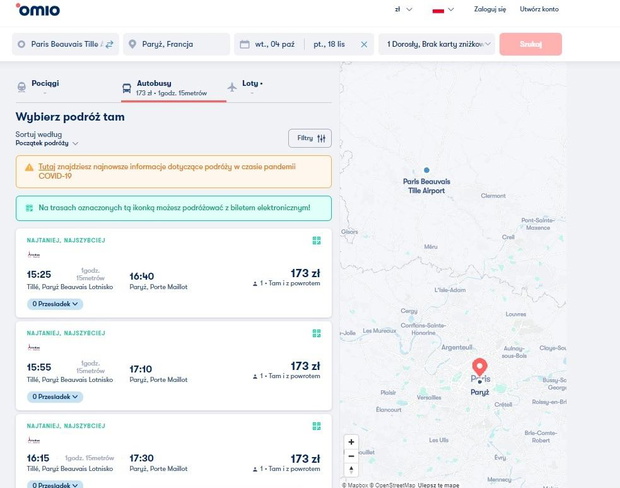This screenshot has width=620, height=488.
Task: Clear the return date with X icon
Action: [364, 44]
